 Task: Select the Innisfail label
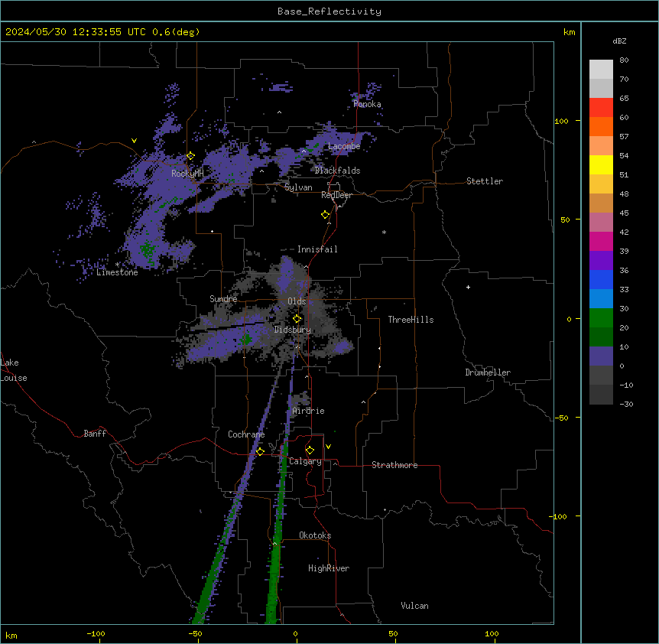click(317, 249)
